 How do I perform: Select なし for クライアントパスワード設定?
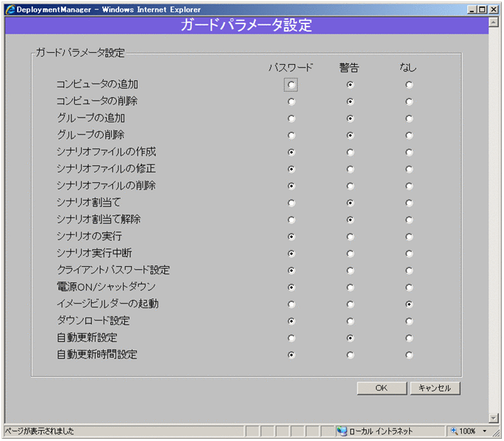tap(409, 270)
